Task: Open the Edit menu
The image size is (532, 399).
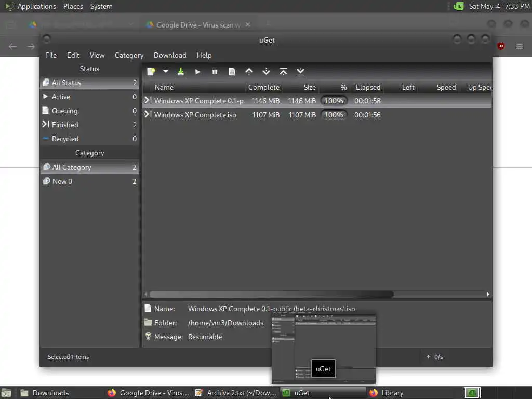Action: (x=73, y=55)
